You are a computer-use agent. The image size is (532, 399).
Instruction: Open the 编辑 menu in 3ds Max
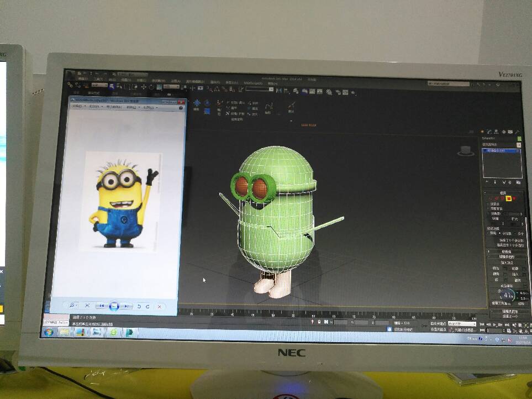(83, 78)
